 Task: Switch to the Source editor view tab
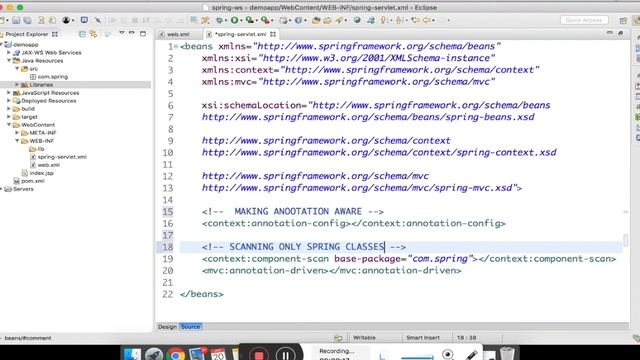190,327
